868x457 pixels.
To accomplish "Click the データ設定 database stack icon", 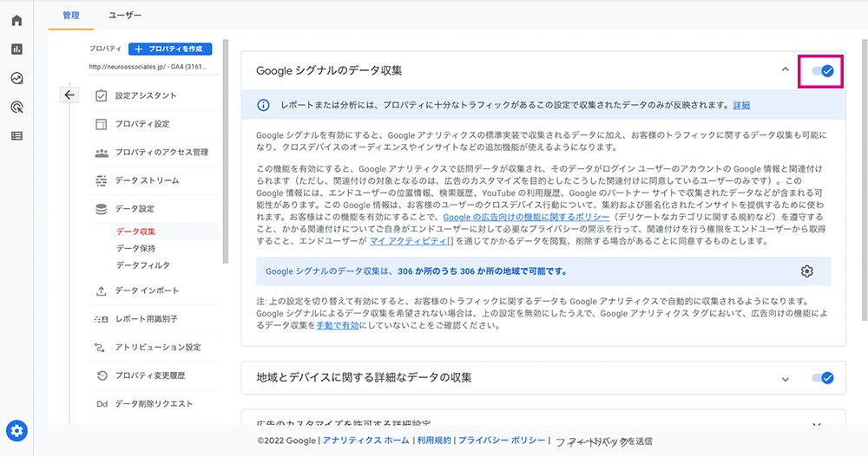I will (x=102, y=209).
